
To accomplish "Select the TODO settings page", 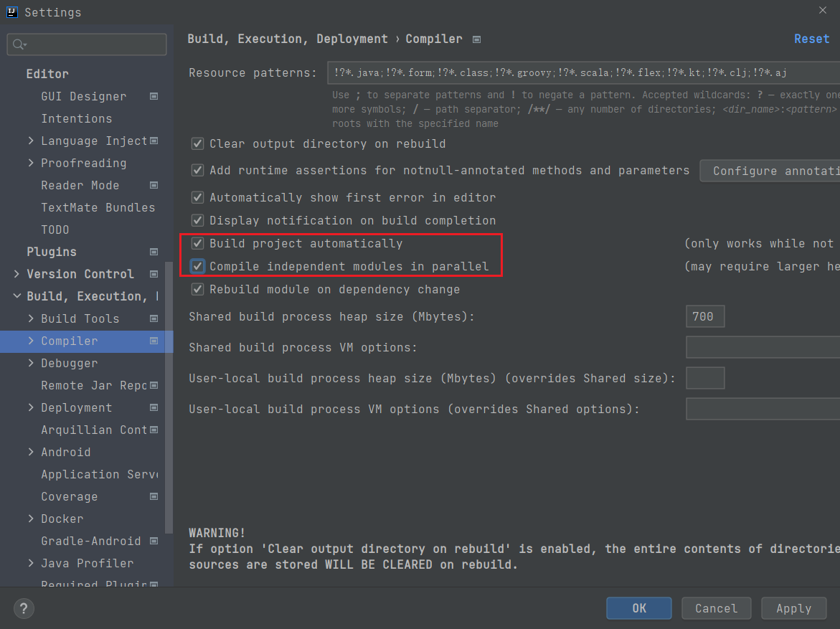I will 54,230.
